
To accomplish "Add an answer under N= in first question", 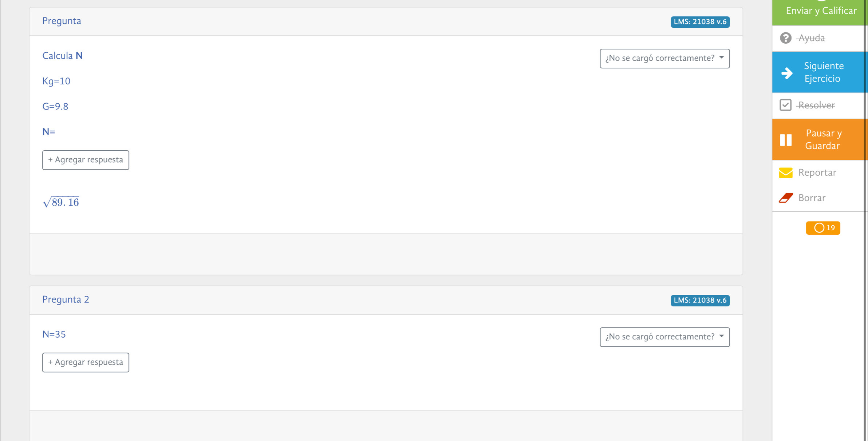I will click(x=86, y=160).
